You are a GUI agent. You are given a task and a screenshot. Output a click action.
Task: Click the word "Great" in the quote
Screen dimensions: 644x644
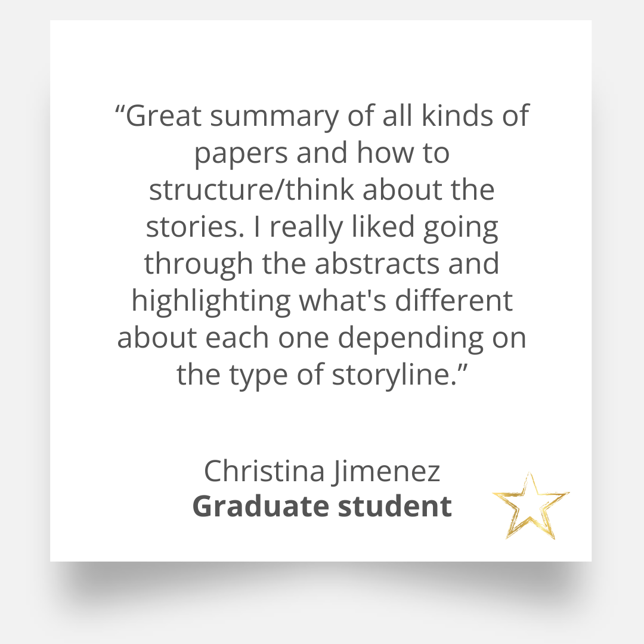pos(163,116)
